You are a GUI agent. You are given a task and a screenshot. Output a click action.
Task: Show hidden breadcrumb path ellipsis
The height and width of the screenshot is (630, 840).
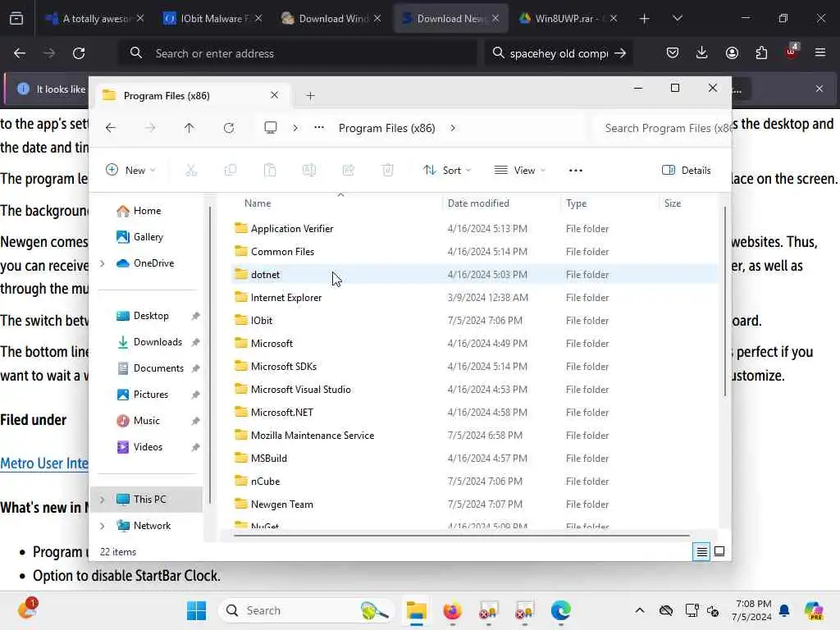tap(319, 127)
